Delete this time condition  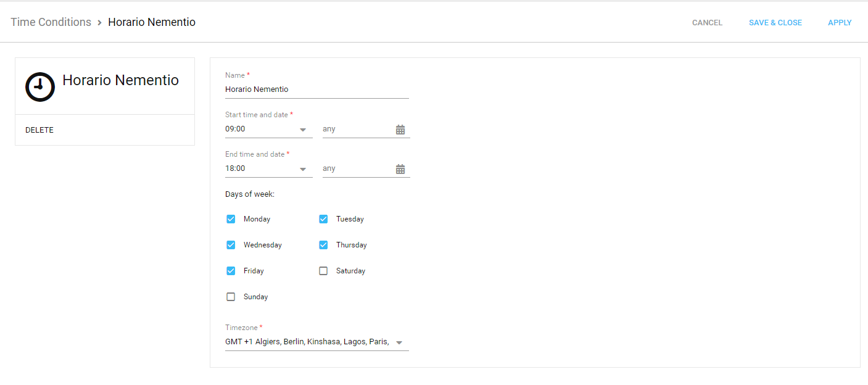[x=39, y=130]
